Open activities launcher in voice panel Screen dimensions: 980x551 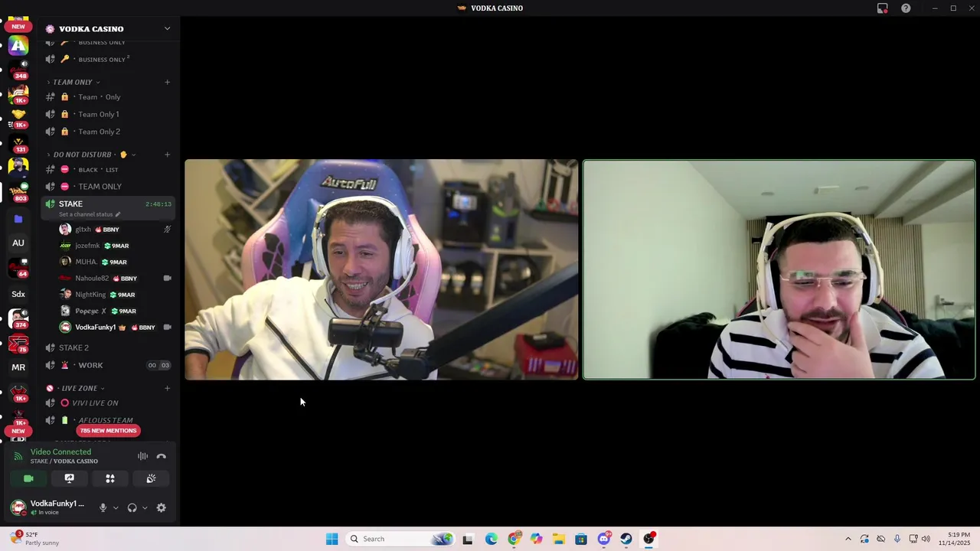pyautogui.click(x=110, y=478)
